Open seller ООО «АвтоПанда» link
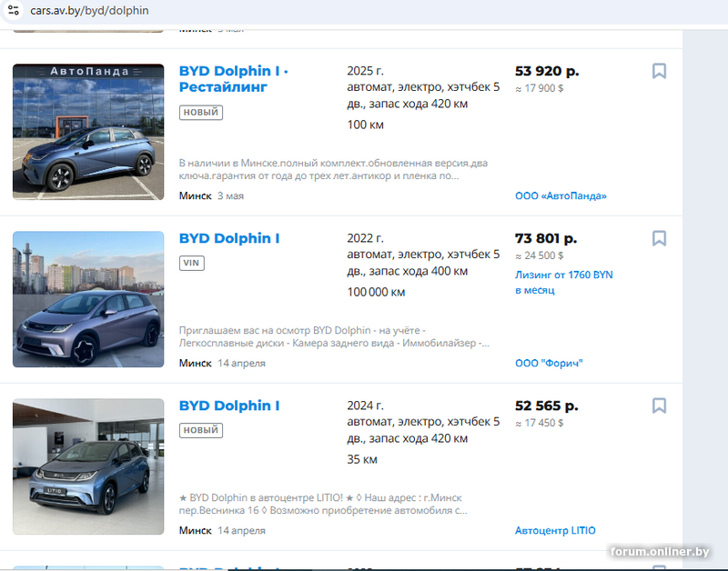This screenshot has width=728, height=571. click(x=561, y=195)
